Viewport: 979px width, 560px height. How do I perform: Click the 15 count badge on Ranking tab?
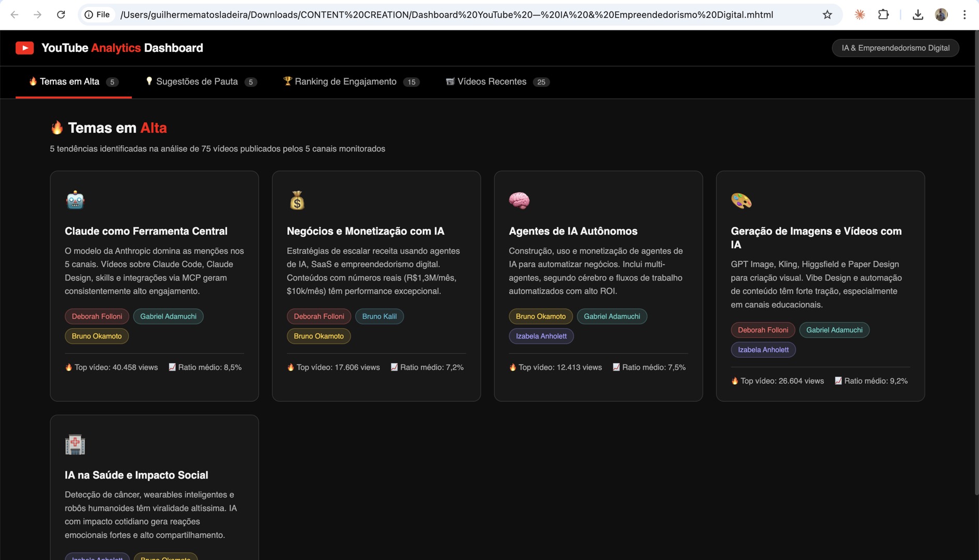411,82
